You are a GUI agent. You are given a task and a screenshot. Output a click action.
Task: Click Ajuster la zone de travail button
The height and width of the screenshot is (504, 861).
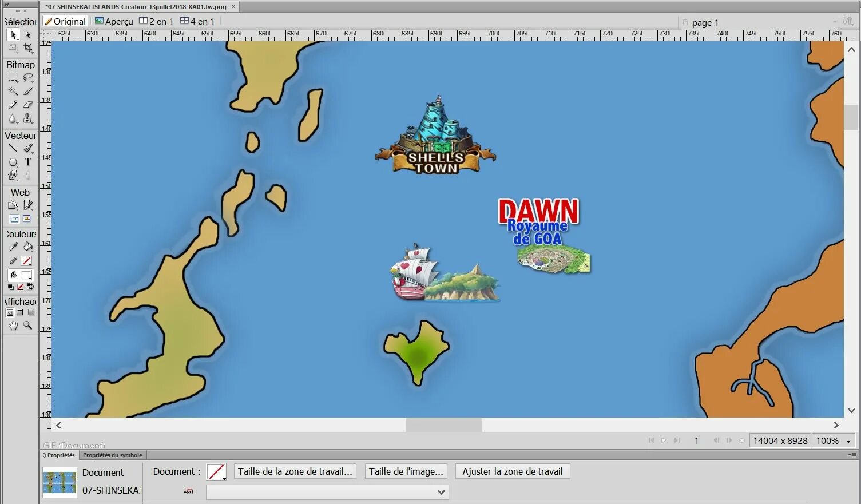point(513,471)
